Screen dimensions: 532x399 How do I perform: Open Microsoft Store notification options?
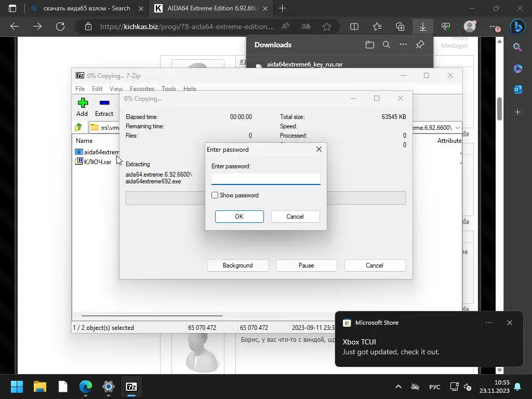[x=489, y=323]
